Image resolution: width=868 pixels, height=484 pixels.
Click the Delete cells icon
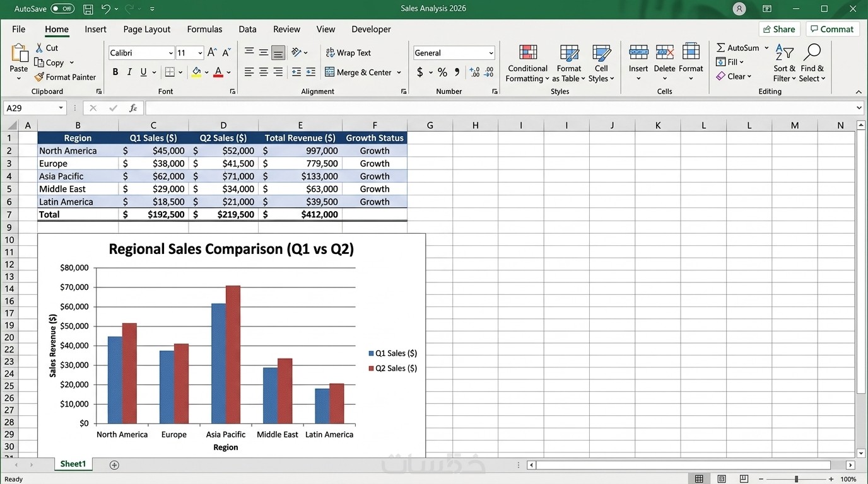pyautogui.click(x=664, y=53)
